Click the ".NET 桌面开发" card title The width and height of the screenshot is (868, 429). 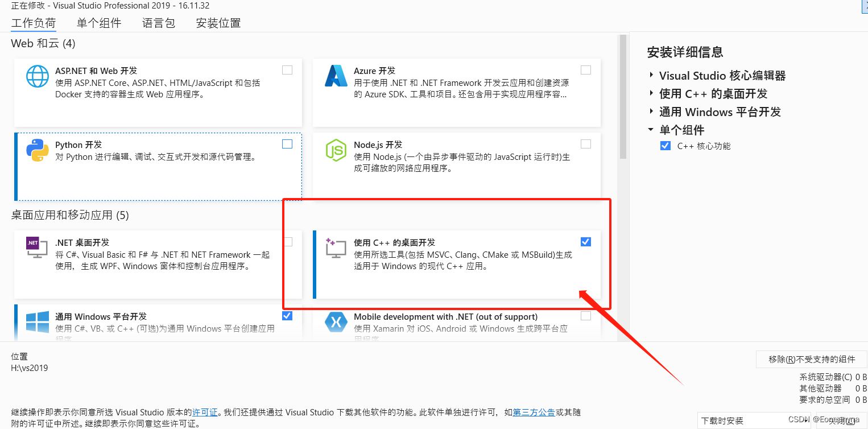pyautogui.click(x=82, y=242)
